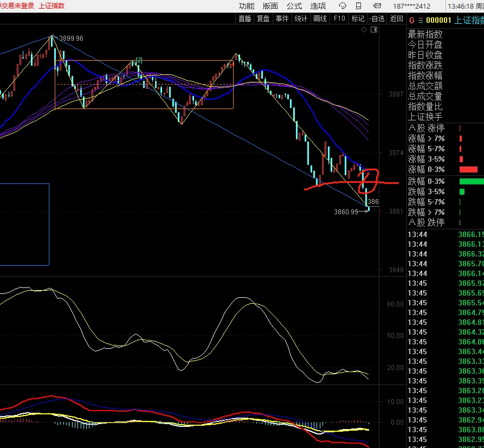Click the 10.00 MACD axis label
The image size is (484, 448).
pos(395,402)
